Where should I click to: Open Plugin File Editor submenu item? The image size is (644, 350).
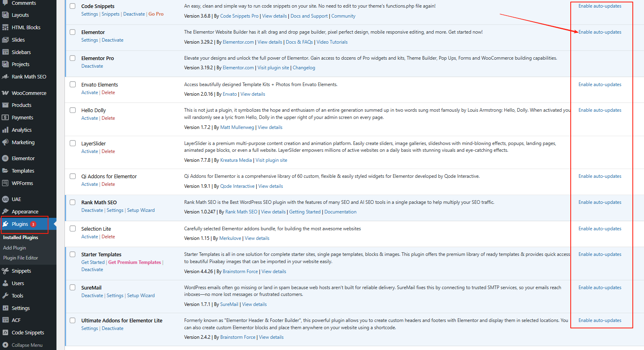[x=21, y=258]
